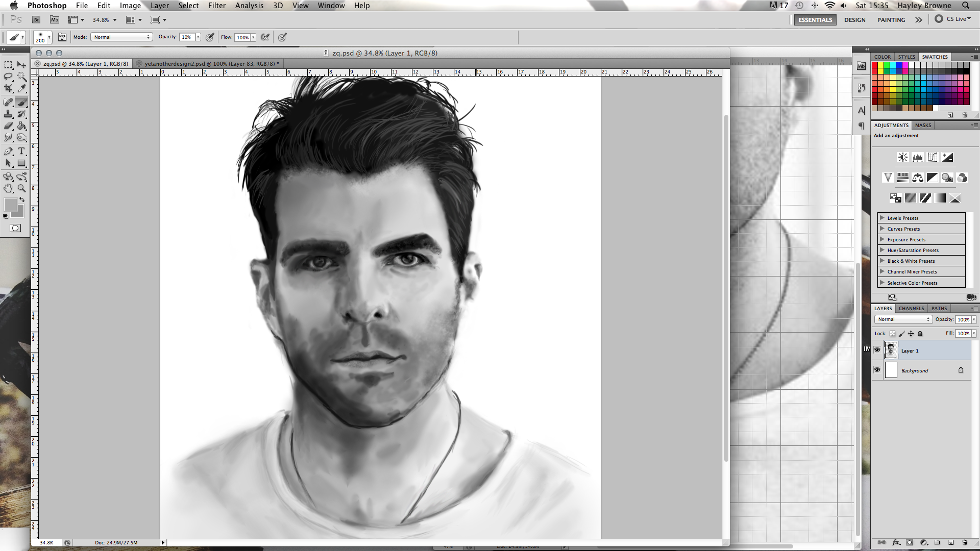Select the Magic Wand tool
This screenshot has width=980, height=551.
21,77
